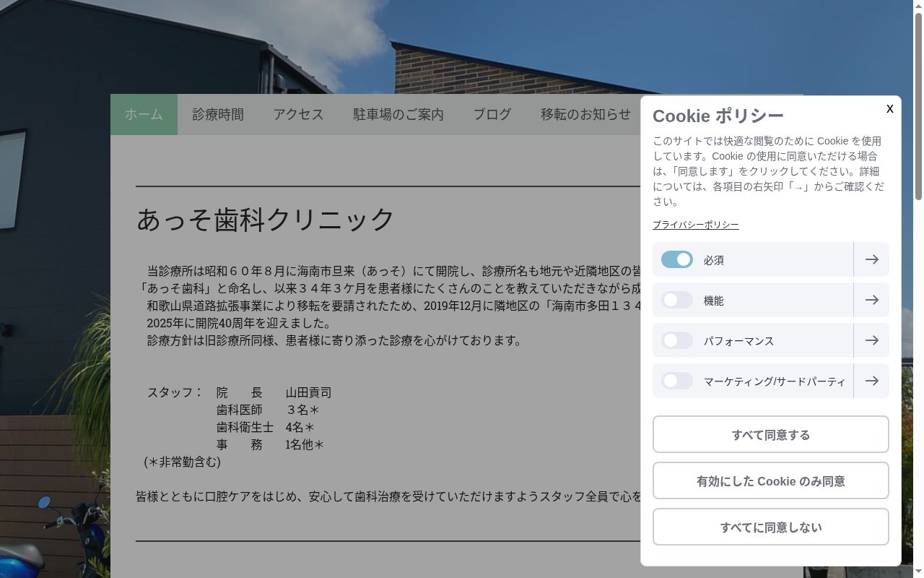
Task: Click the マーケティング/サードパーティ label text
Action: (775, 381)
